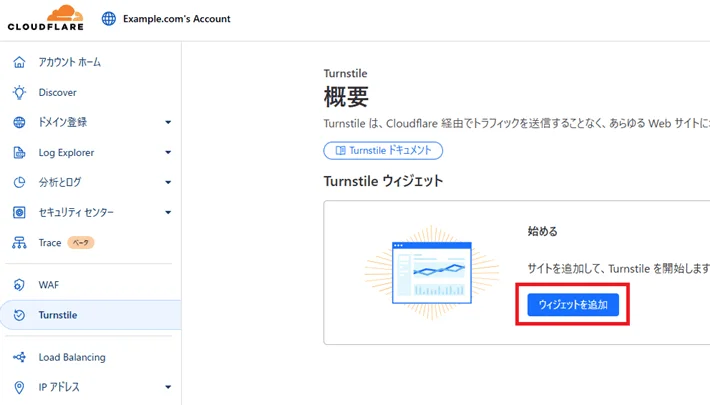
Task: Click the Trace network icon
Action: click(19, 243)
